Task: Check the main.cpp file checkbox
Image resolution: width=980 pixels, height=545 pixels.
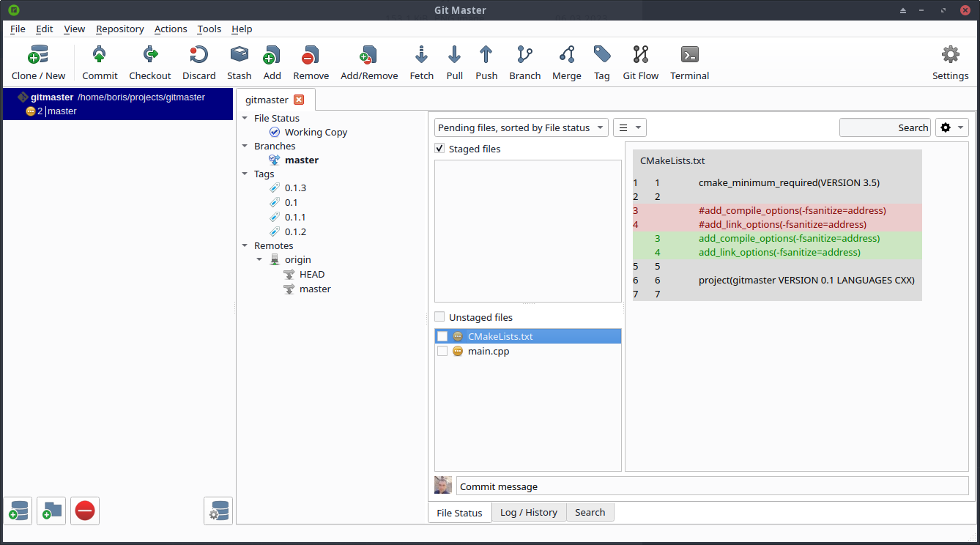Action: (x=442, y=351)
